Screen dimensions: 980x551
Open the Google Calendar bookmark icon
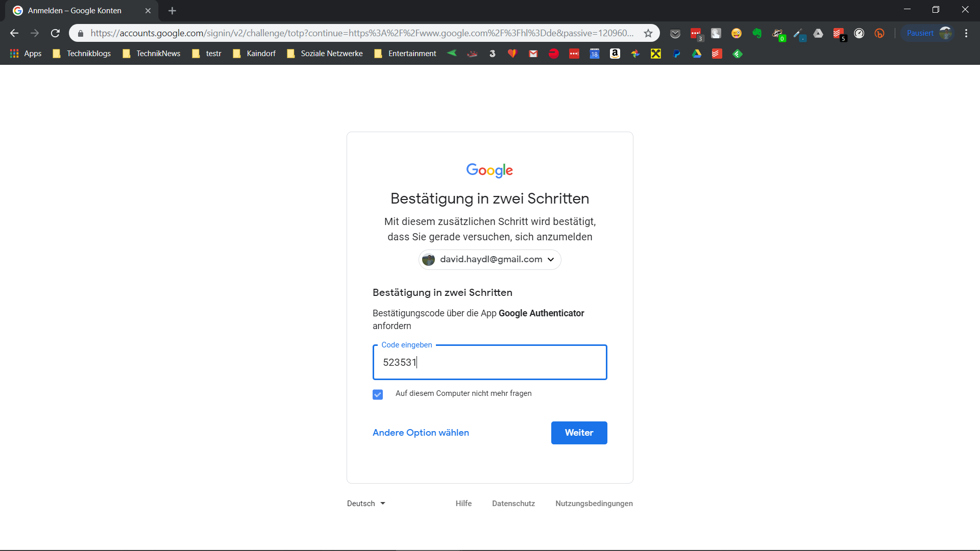tap(595, 54)
